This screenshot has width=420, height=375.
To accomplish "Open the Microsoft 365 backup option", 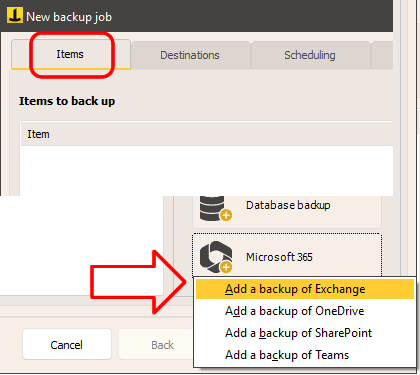I will 287,255.
